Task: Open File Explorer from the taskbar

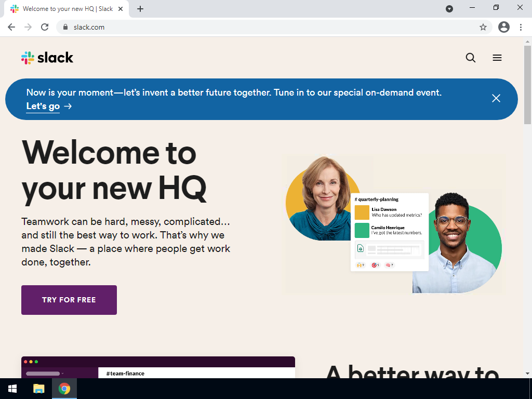Action: [38, 389]
